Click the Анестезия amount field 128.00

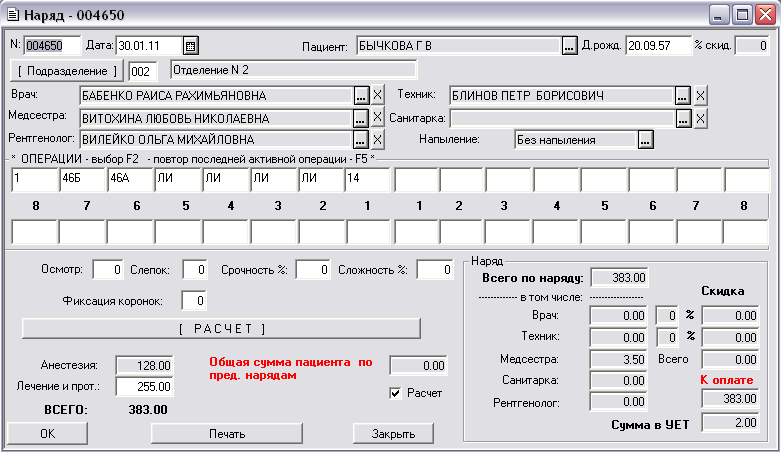click(x=144, y=365)
